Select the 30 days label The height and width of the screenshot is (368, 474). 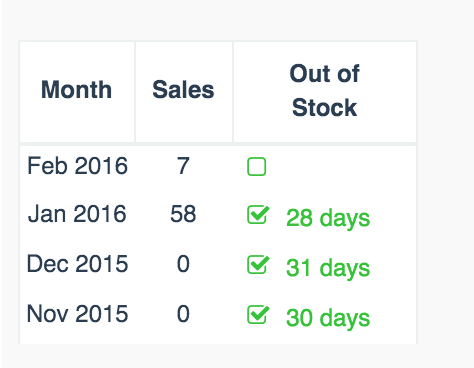328,318
